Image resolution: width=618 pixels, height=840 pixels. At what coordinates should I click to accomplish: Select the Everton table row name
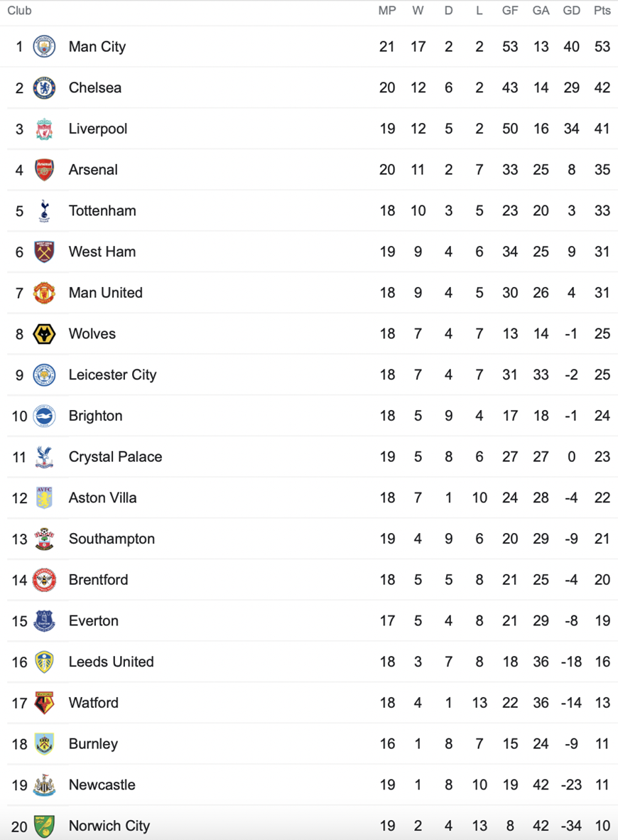coord(94,621)
